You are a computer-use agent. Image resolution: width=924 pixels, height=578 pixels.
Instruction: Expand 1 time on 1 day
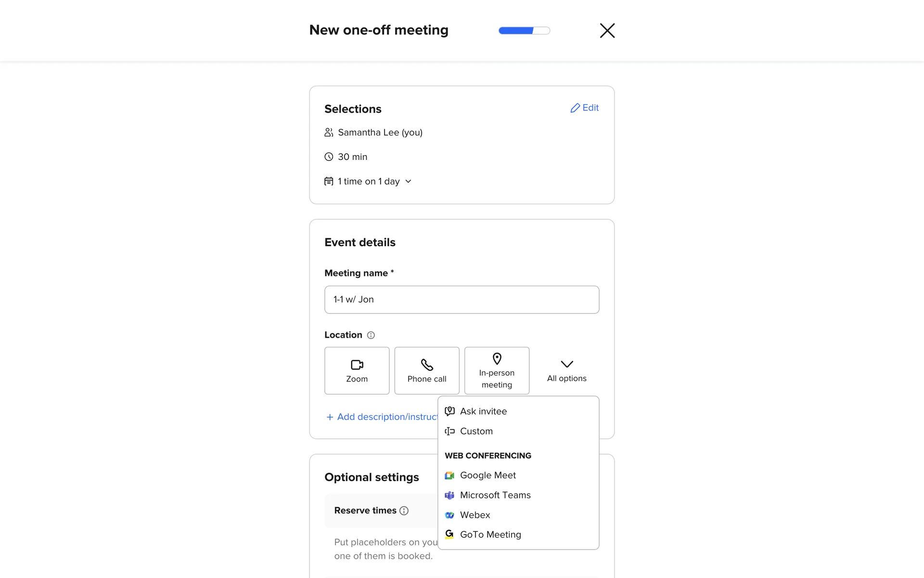point(369,182)
